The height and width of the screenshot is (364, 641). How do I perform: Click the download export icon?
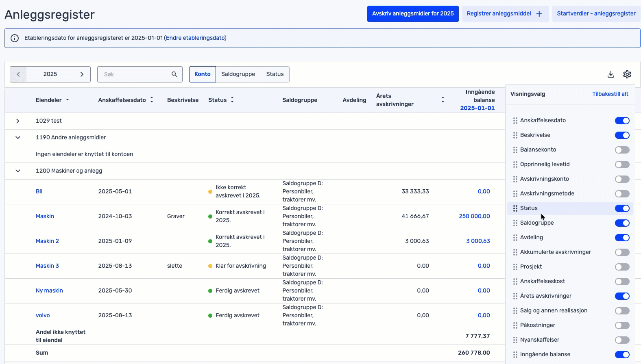[x=610, y=74]
